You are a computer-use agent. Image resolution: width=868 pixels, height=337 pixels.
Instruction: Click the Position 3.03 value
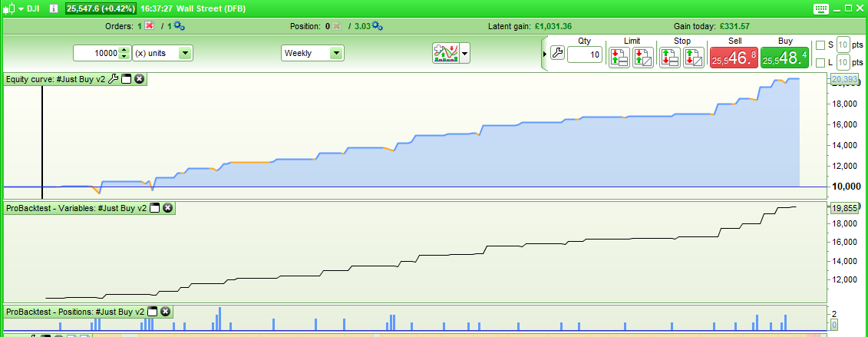tap(362, 26)
